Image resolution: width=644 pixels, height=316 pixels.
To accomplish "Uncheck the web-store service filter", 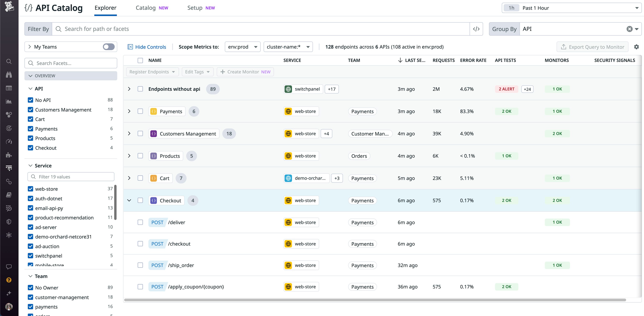I will pos(31,189).
